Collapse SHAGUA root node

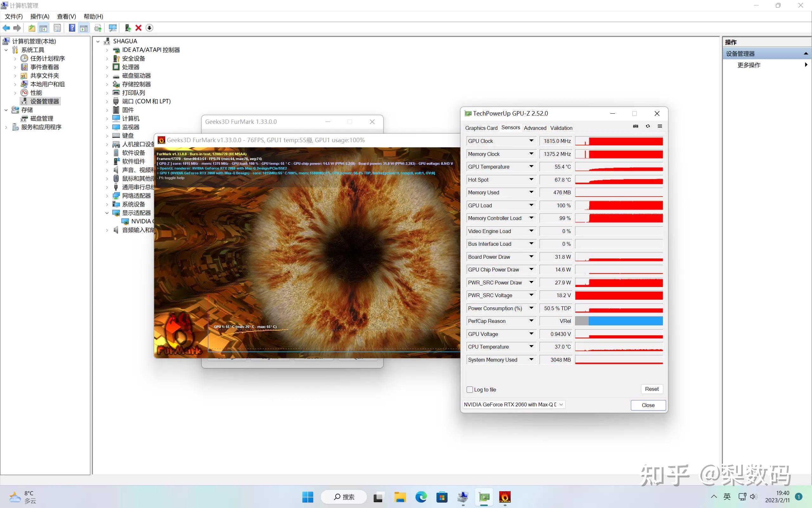98,41
